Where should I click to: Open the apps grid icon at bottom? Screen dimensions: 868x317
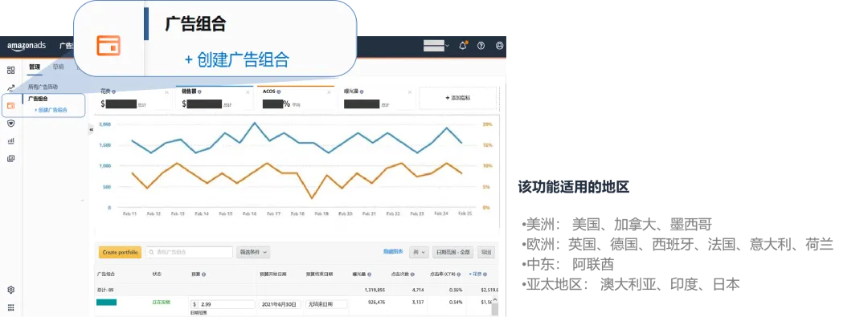click(10, 307)
